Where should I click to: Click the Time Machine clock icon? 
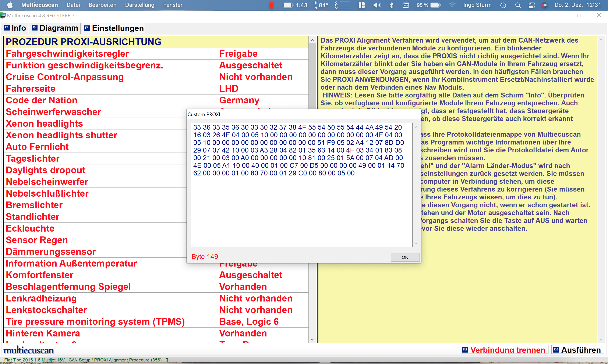[x=503, y=5]
